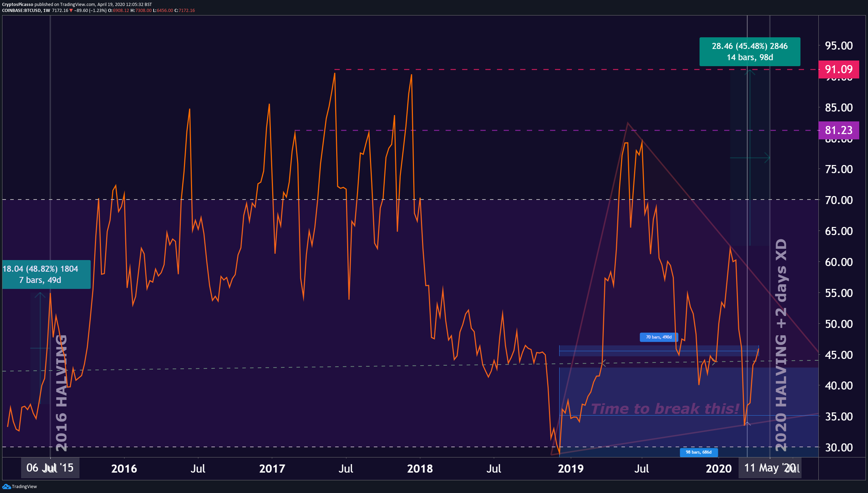The height and width of the screenshot is (493, 868).
Task: Click the H:7308.00 high value in header
Action: tap(141, 11)
